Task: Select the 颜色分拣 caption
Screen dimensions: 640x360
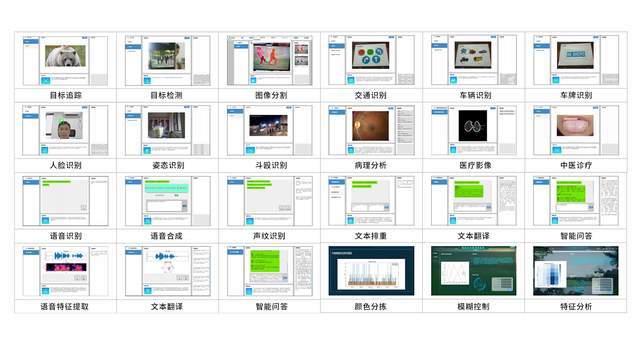Action: coord(370,307)
